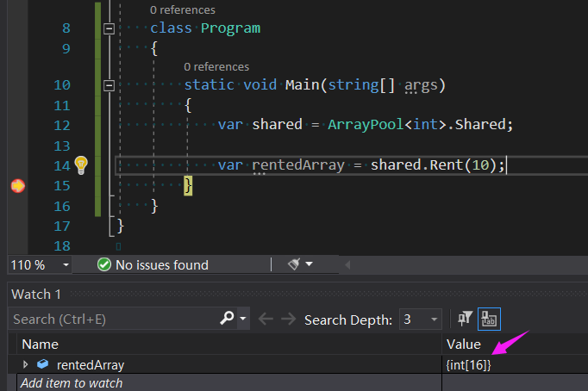Viewport: 588px width, 391px height.
Task: Click the breakpoint arrow on line 15
Action: (x=18, y=186)
